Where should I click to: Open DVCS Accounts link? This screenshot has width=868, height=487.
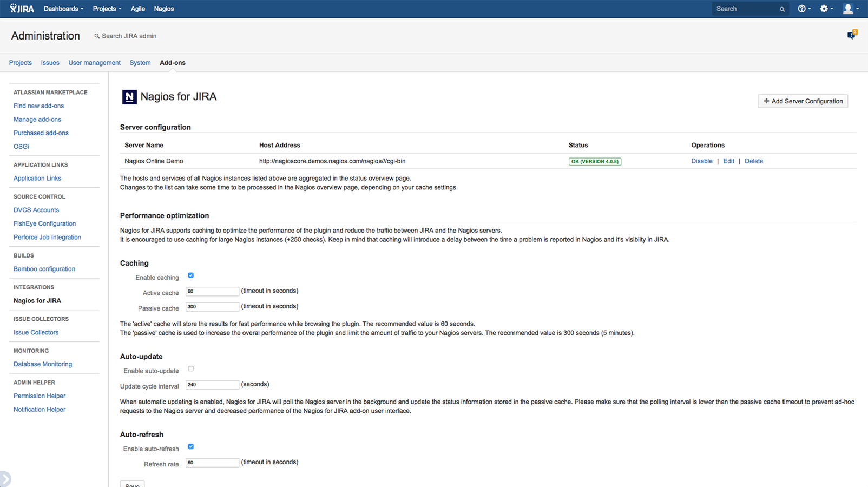pos(36,210)
